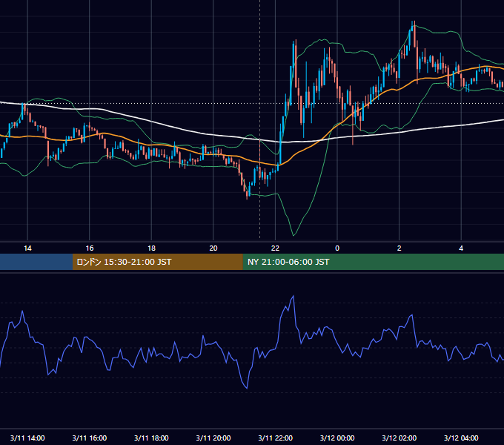Viewport: 504px width, 445px height.
Task: Click the 0 hour label on price chart axis
Action: pyautogui.click(x=337, y=248)
